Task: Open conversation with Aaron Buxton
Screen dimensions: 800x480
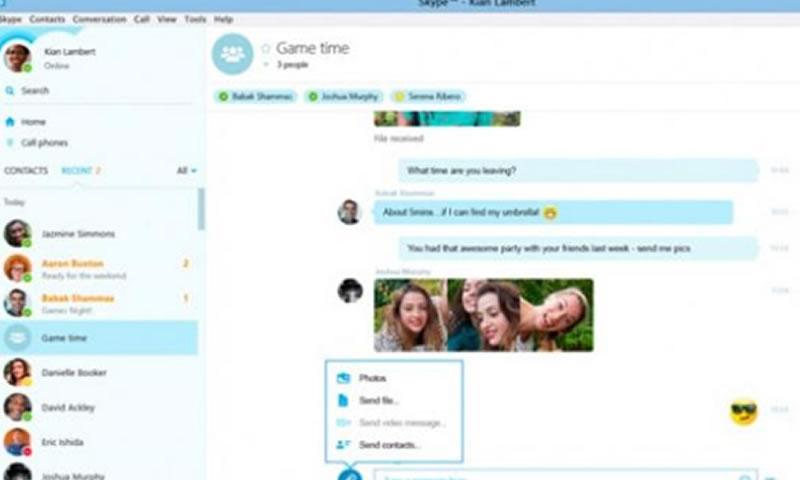Action: click(x=99, y=268)
